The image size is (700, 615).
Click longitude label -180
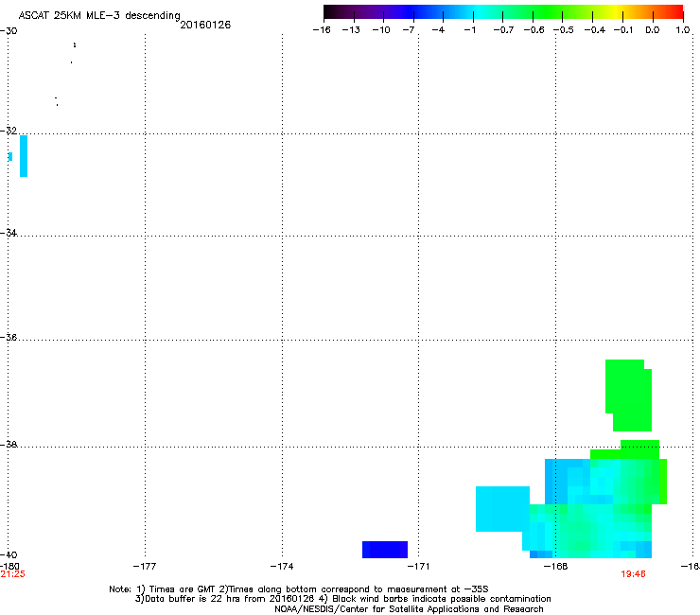(9, 567)
